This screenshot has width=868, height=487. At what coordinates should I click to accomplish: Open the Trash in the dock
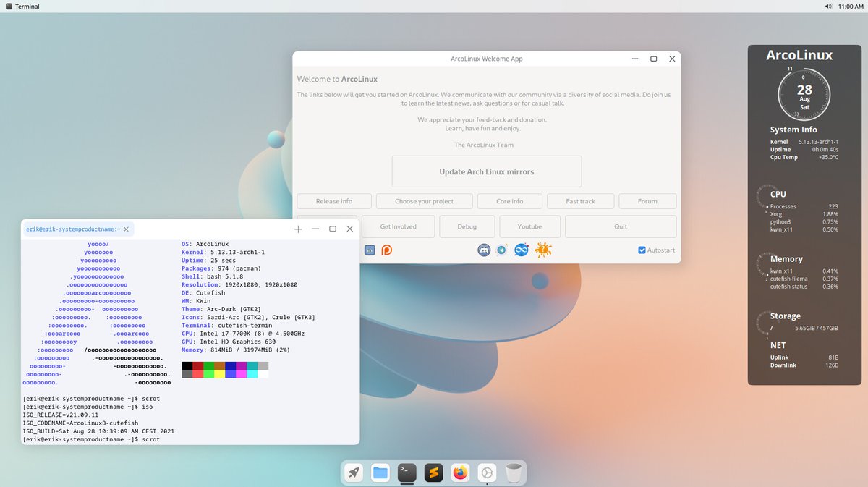pos(514,473)
